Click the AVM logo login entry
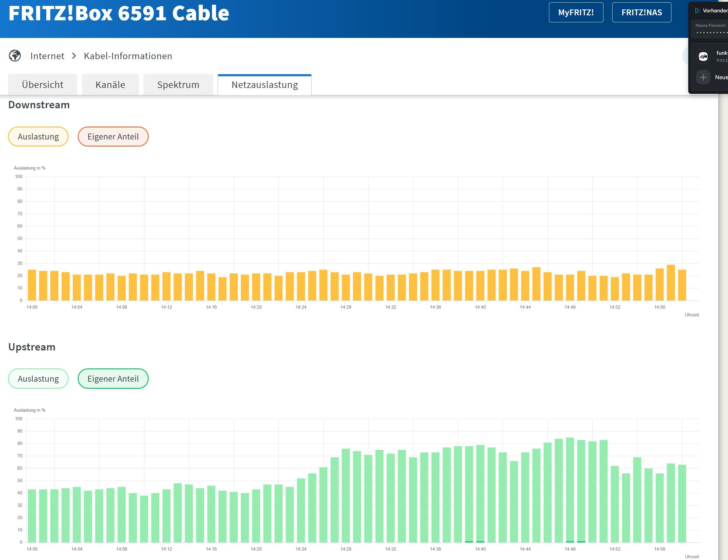This screenshot has width=728, height=560. 703,56
